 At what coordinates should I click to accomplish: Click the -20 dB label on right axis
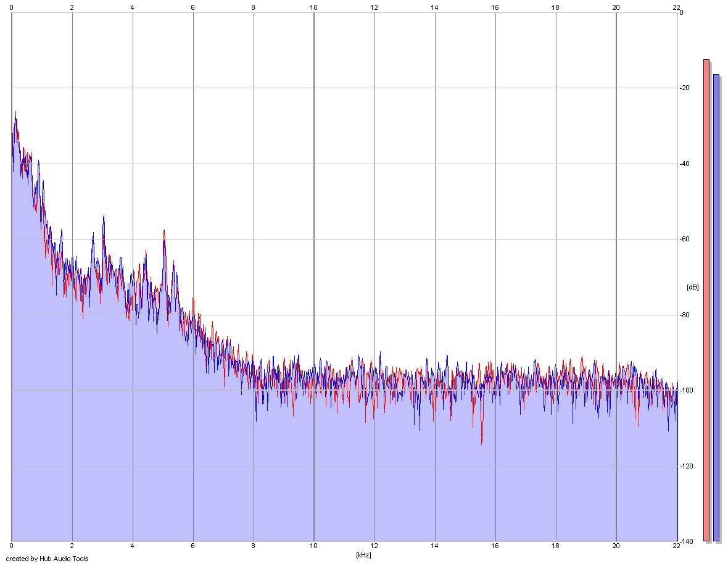pyautogui.click(x=684, y=88)
